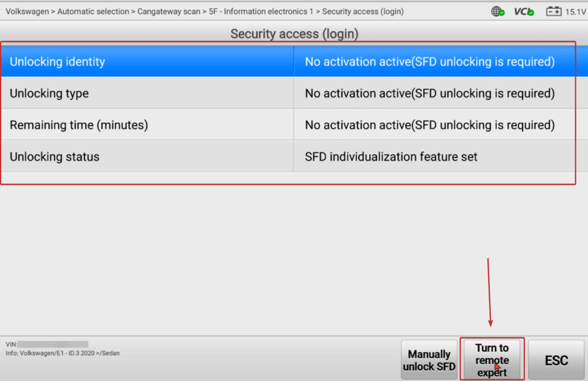588x381 pixels.
Task: Click the vehicle Info text line
Action: pos(63,353)
